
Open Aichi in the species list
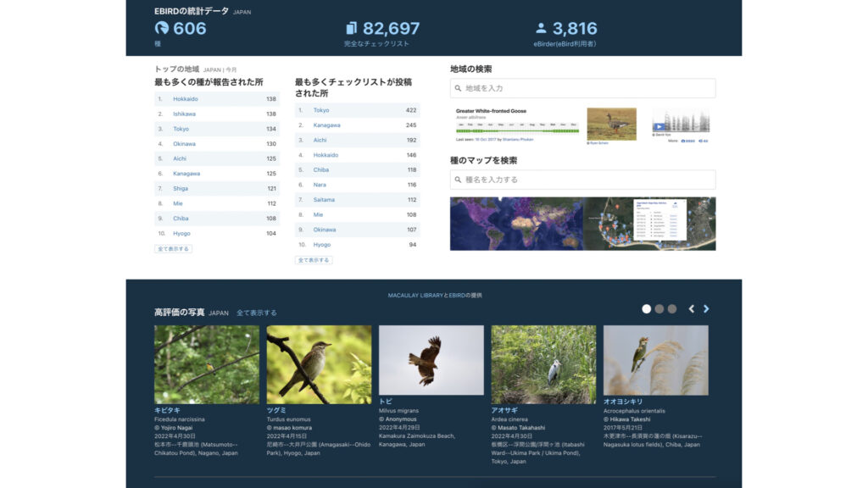coord(180,158)
